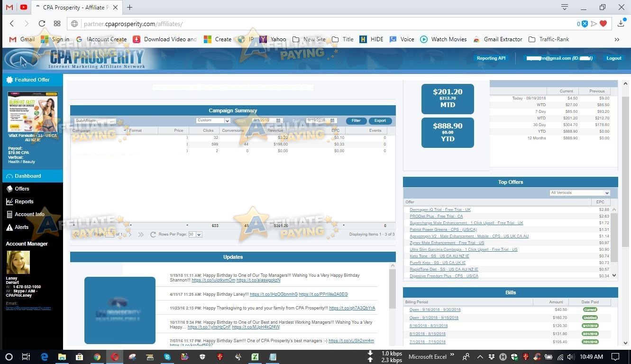
Task: Sort by the Clicks column header
Action: 209,130
